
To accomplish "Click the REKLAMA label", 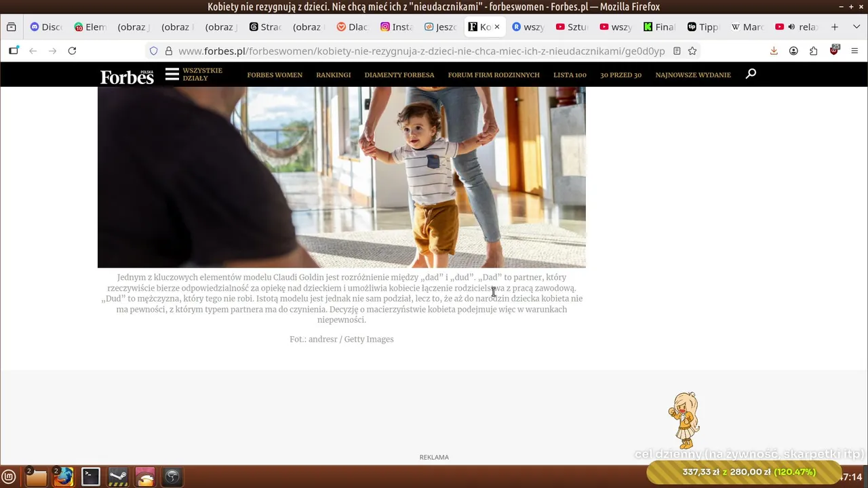I will [434, 457].
